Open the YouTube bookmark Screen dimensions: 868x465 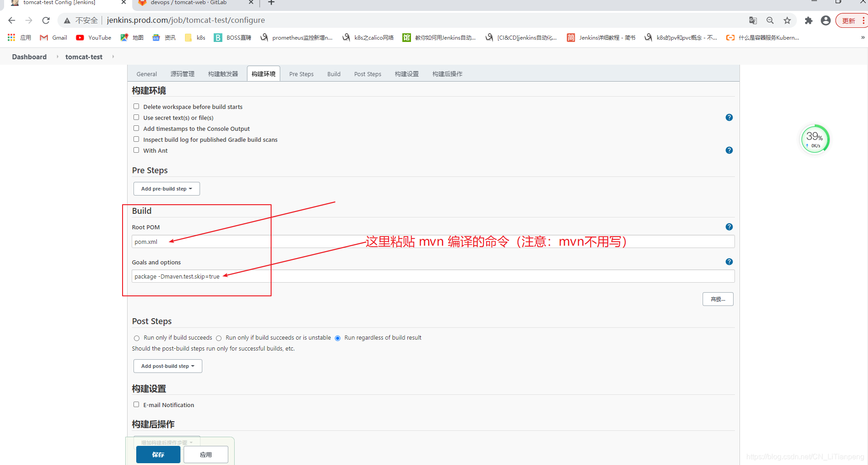[x=94, y=37]
